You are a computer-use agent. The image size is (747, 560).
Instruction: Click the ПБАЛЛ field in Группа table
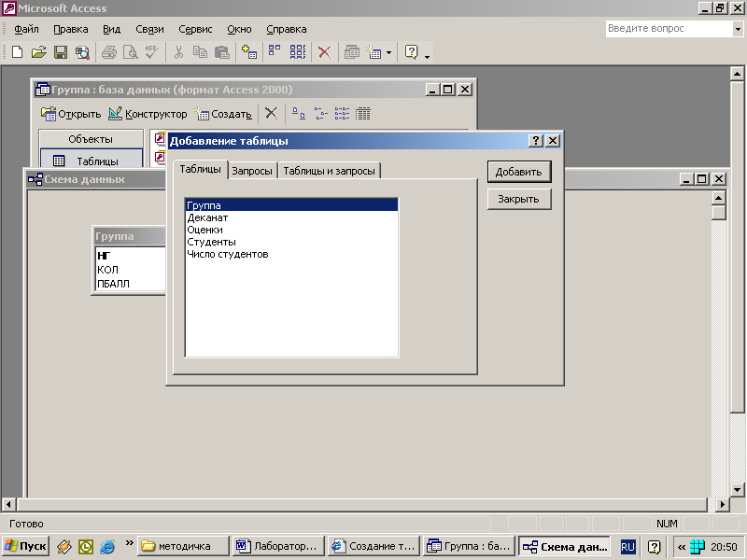tap(131, 284)
